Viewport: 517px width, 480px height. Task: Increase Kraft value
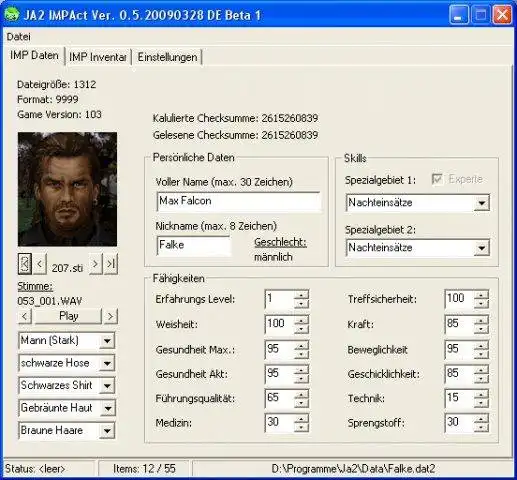[481, 320]
